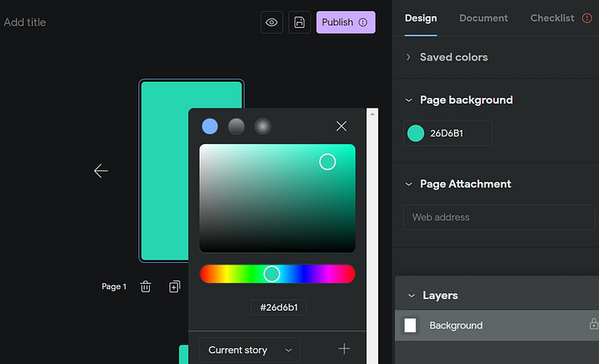Edit the 26D6B1 hex value field
Image resolution: width=599 pixels, height=364 pixels.
pos(447,133)
